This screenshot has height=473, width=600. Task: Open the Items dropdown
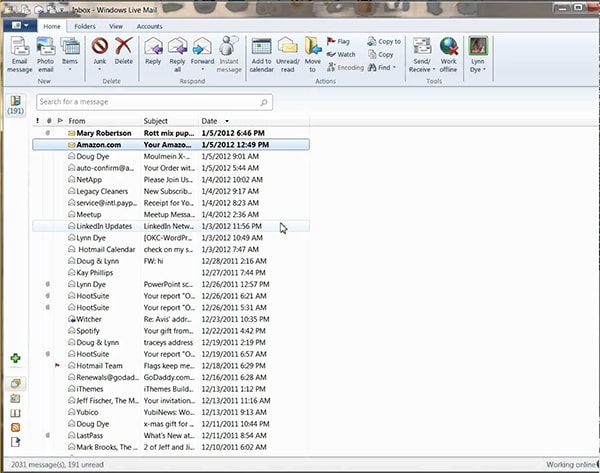tap(70, 55)
